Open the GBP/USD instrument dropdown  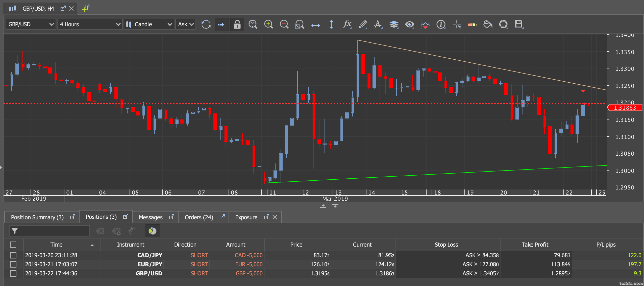pos(31,24)
